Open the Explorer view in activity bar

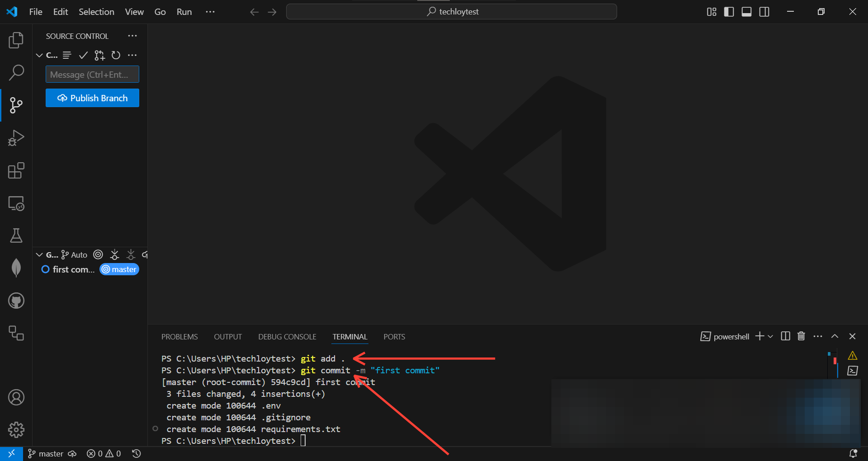tap(16, 40)
